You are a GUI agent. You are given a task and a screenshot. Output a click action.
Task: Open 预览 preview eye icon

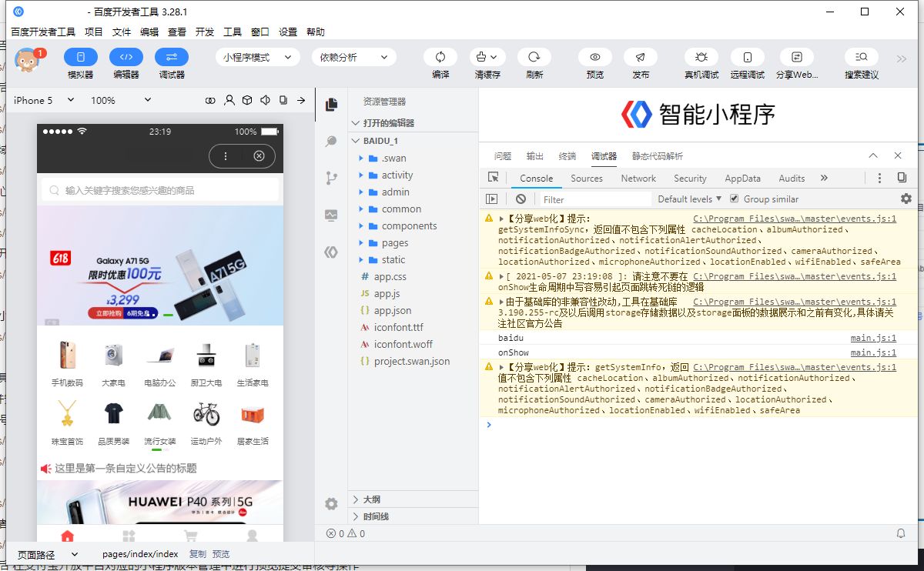(x=595, y=58)
